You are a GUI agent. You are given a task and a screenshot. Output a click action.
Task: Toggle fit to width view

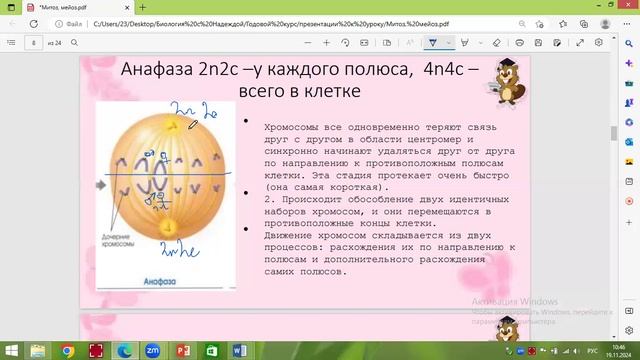click(364, 42)
